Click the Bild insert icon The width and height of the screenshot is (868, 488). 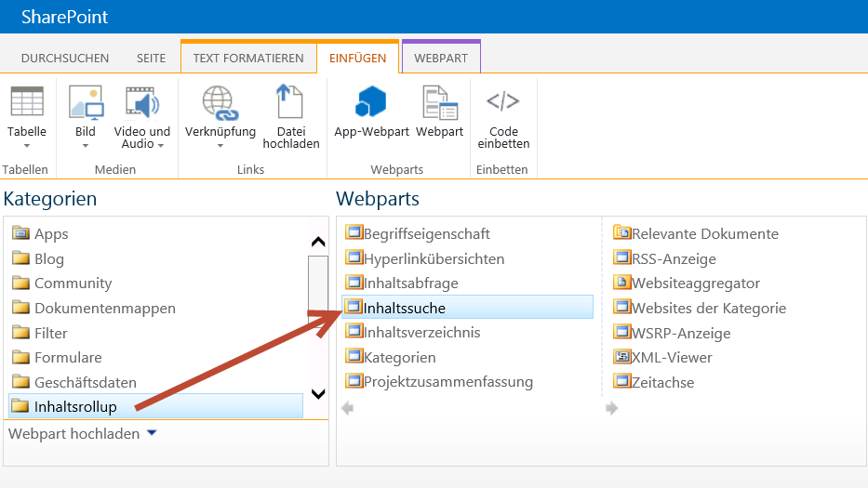tap(86, 102)
